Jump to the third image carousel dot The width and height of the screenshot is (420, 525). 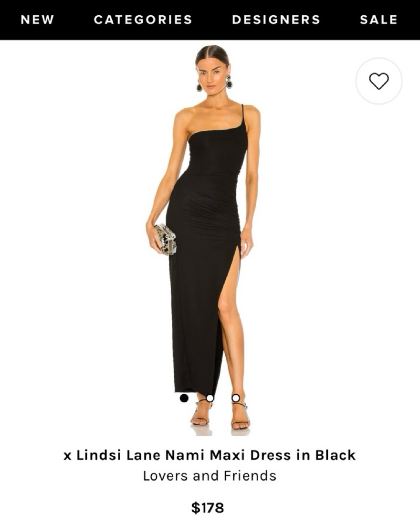[236, 398]
